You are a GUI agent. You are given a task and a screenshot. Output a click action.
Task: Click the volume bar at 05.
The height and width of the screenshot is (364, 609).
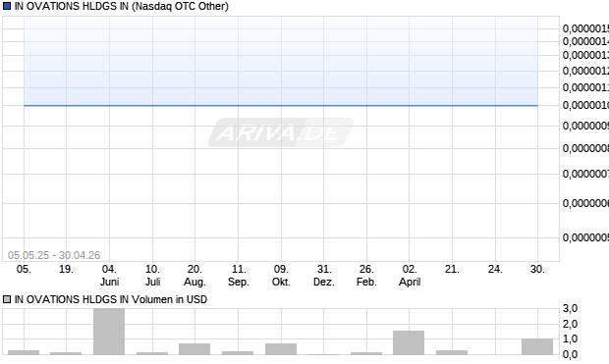click(x=24, y=352)
